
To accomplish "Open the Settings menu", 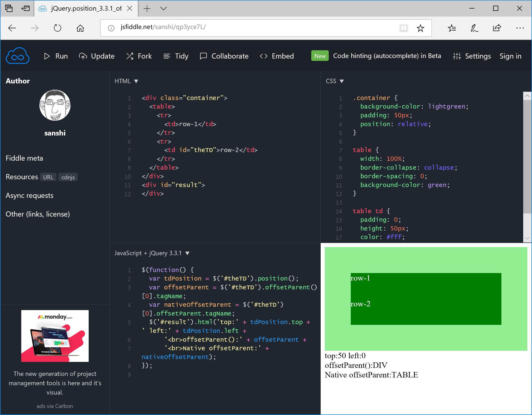I will pyautogui.click(x=472, y=56).
